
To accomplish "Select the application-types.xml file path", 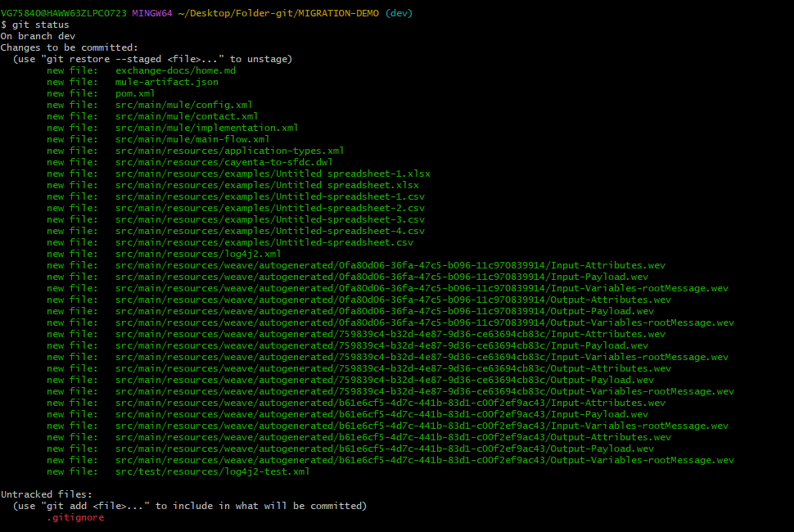I will (229, 150).
